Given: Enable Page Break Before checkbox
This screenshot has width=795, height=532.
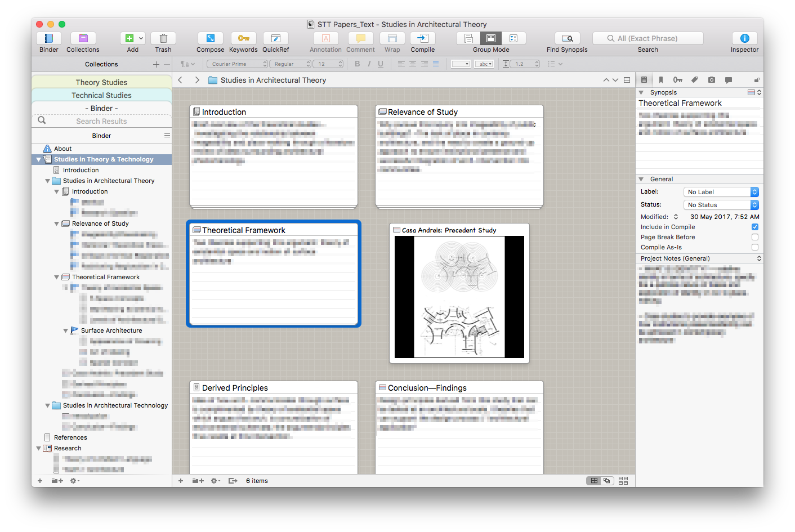Looking at the screenshot, I should (x=754, y=237).
